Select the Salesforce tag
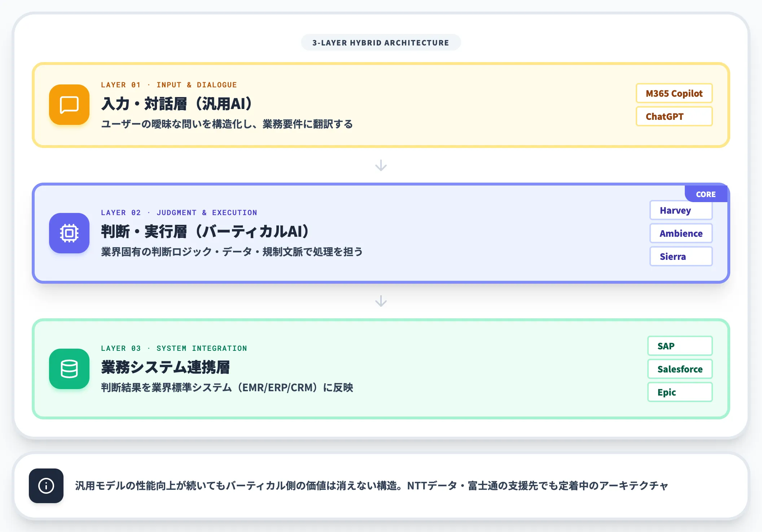 coord(680,369)
